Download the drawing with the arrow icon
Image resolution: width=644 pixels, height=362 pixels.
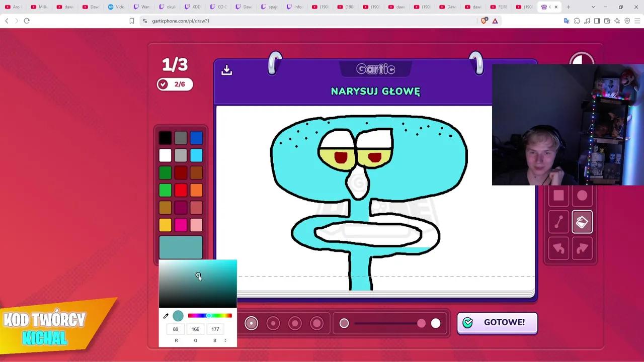point(226,70)
